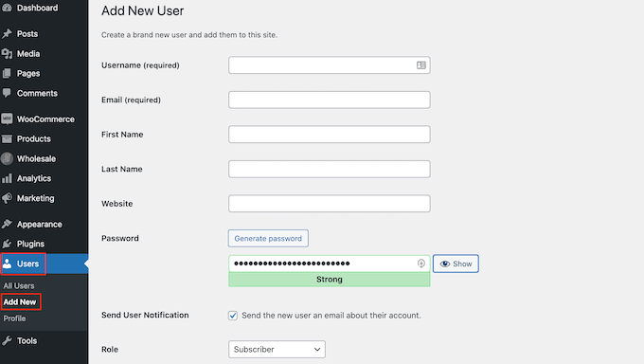Select the Products menu item
The image size is (644, 364).
(34, 138)
